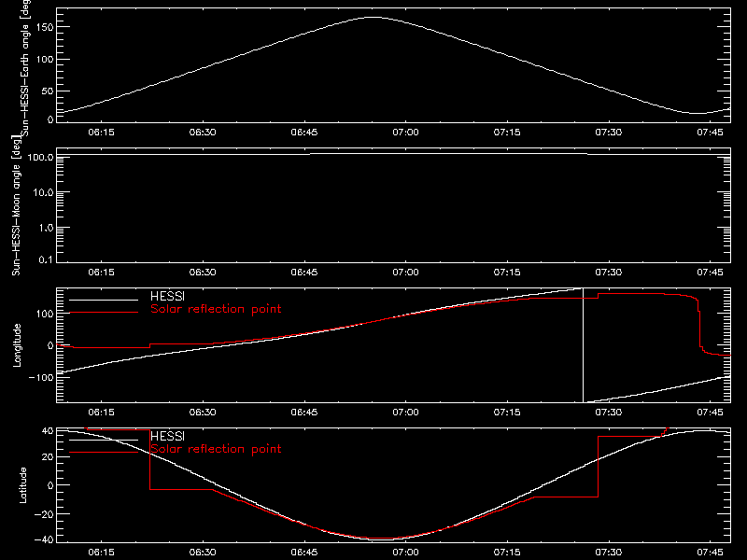This screenshot has height=560, width=747.
Task: Click the '-40' tick on Latitude axis
Action: tap(44, 540)
